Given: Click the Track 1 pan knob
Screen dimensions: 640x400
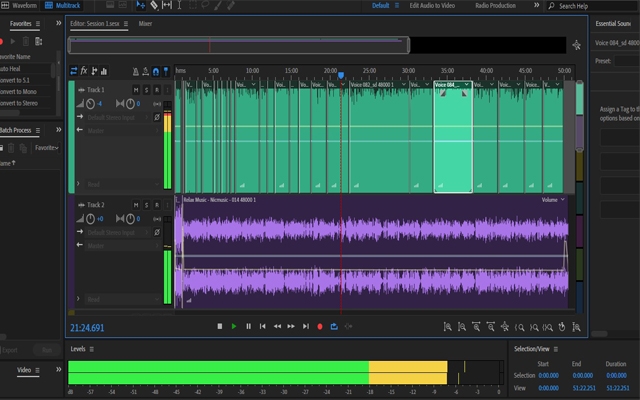Looking at the screenshot, I should coord(130,104).
